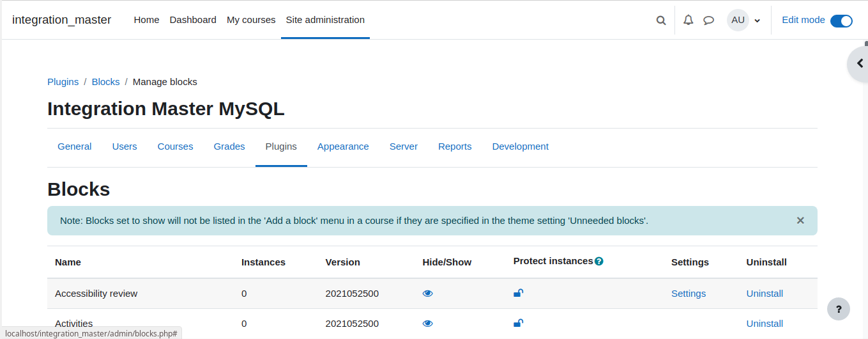Protect Activities block instances
Image resolution: width=868 pixels, height=339 pixels.
pos(519,323)
